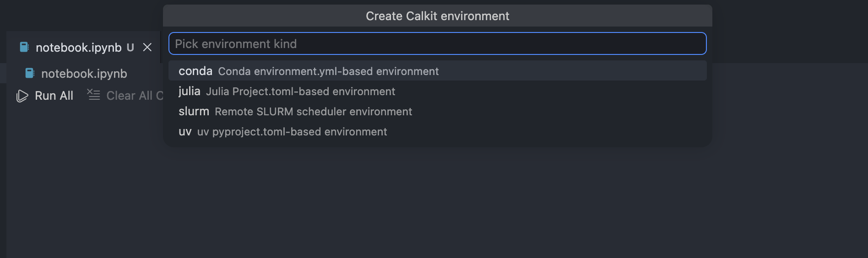Click the Run All play icon
The height and width of the screenshot is (258, 868).
pyautogui.click(x=22, y=96)
